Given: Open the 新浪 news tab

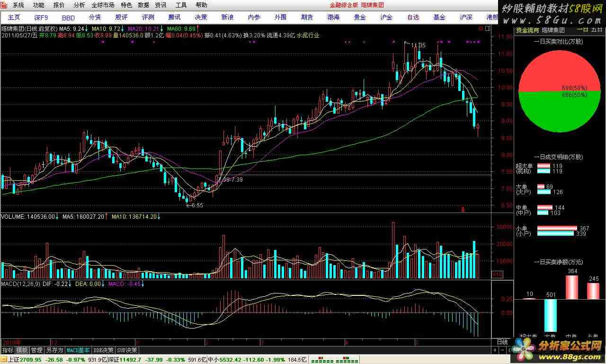Looking at the screenshot, I should [x=227, y=17].
